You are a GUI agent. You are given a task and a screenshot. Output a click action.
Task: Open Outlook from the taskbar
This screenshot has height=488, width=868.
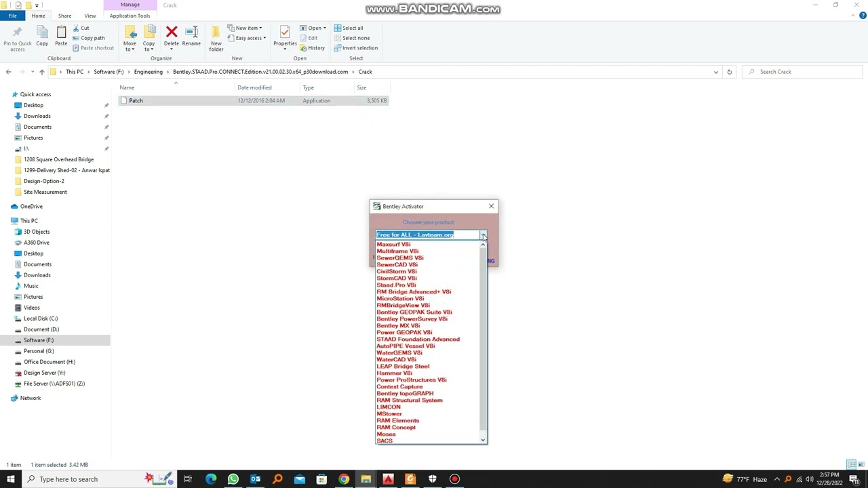(x=255, y=479)
